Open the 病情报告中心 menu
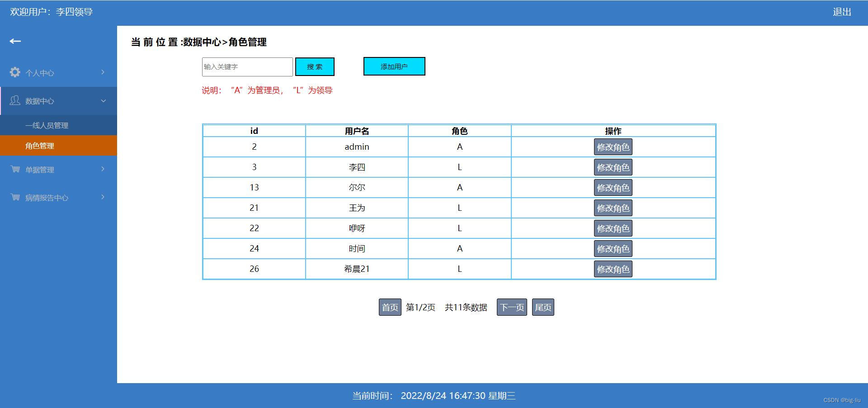Viewport: 868px width, 408px height. [x=58, y=197]
